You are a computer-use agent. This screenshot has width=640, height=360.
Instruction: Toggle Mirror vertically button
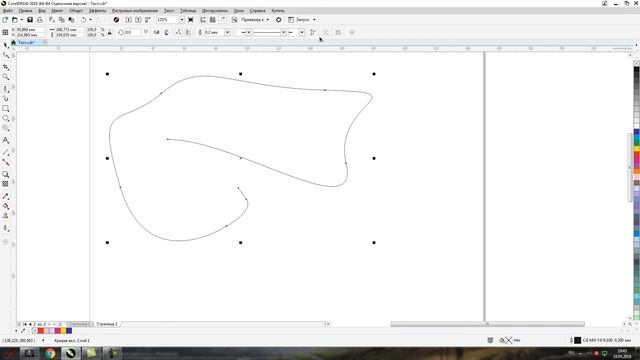pos(167,32)
